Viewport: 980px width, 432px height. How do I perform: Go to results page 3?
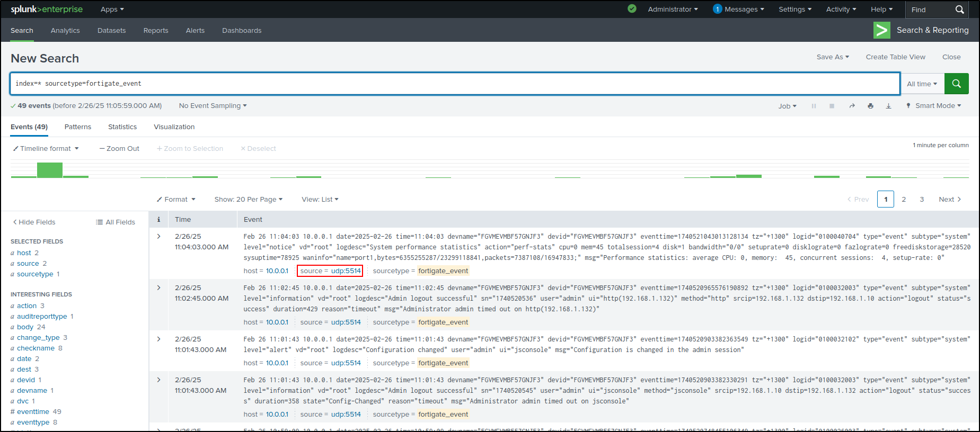pyautogui.click(x=922, y=200)
